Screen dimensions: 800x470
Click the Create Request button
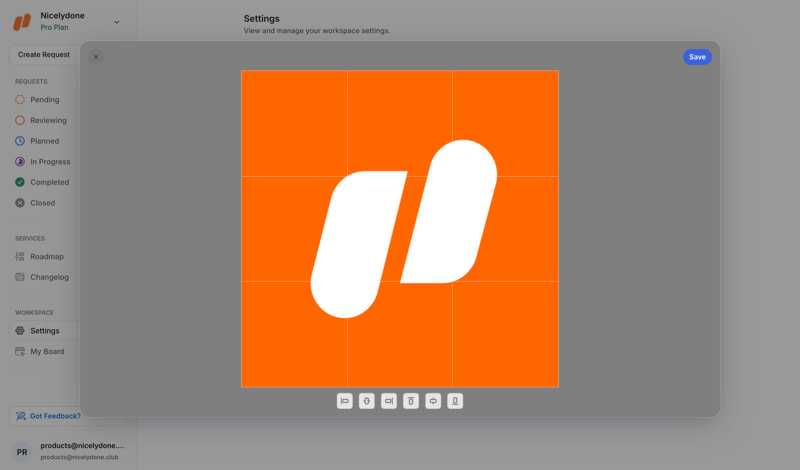44,55
